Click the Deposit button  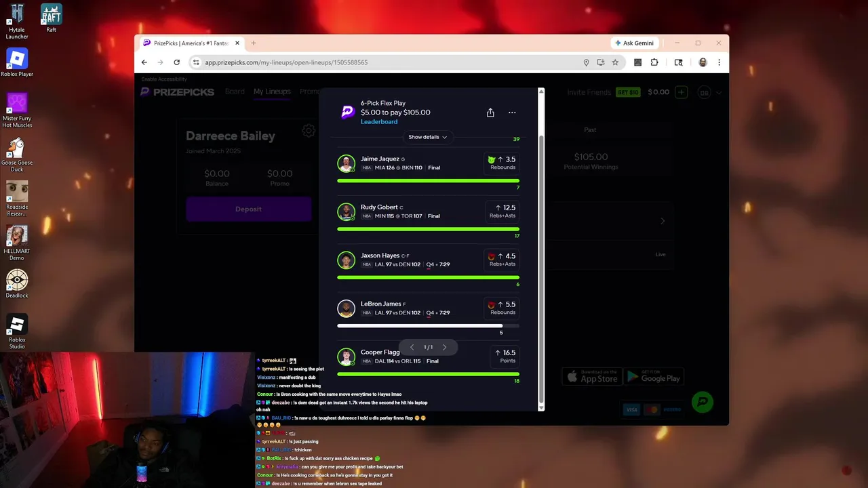tap(248, 209)
